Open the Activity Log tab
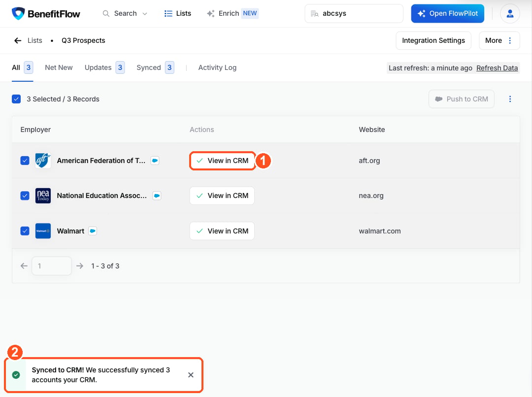532x397 pixels. tap(218, 67)
